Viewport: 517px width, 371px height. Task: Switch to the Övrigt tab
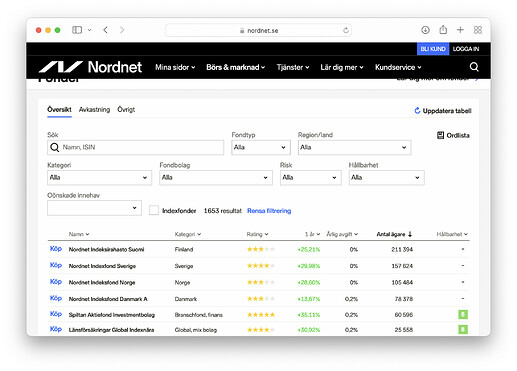tap(126, 110)
